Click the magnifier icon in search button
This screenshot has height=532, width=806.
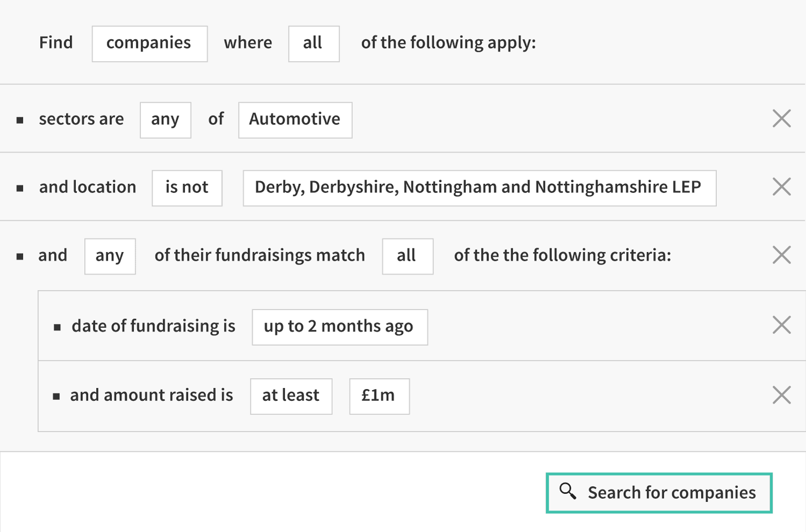(567, 491)
